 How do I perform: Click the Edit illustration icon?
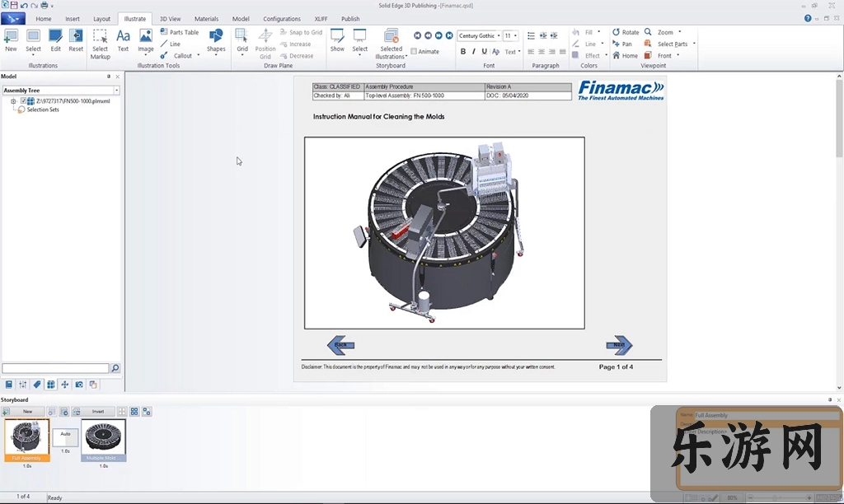coord(55,41)
